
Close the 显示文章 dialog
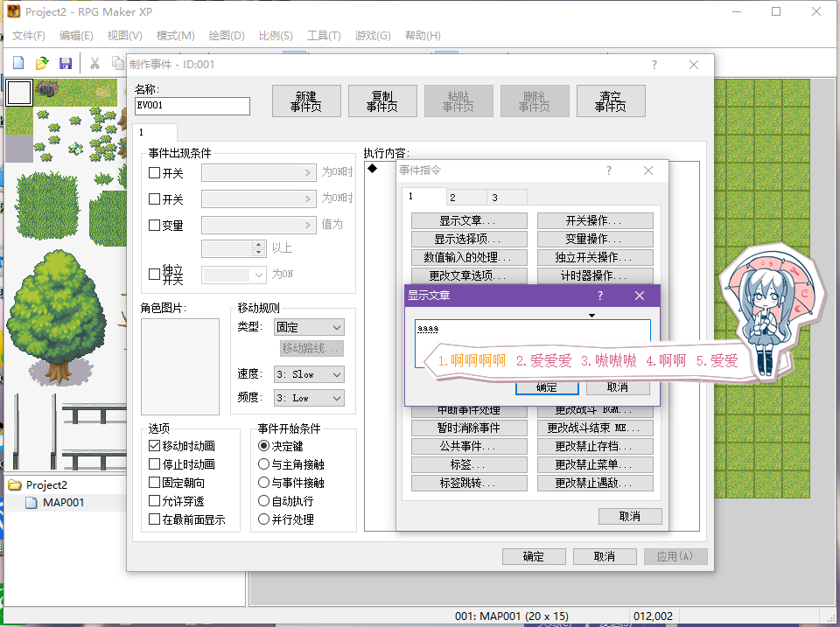pos(640,296)
